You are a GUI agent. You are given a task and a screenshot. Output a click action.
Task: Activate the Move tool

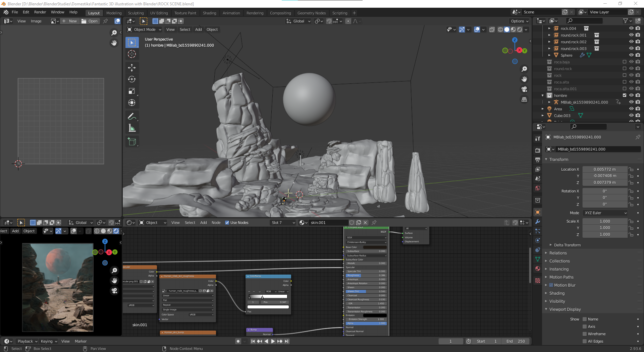pos(132,67)
